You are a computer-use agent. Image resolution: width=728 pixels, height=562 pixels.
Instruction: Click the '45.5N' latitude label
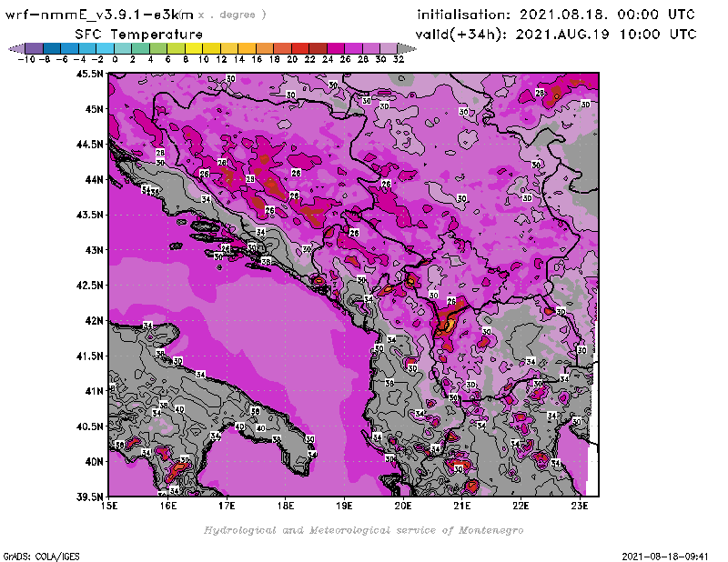pyautogui.click(x=89, y=74)
